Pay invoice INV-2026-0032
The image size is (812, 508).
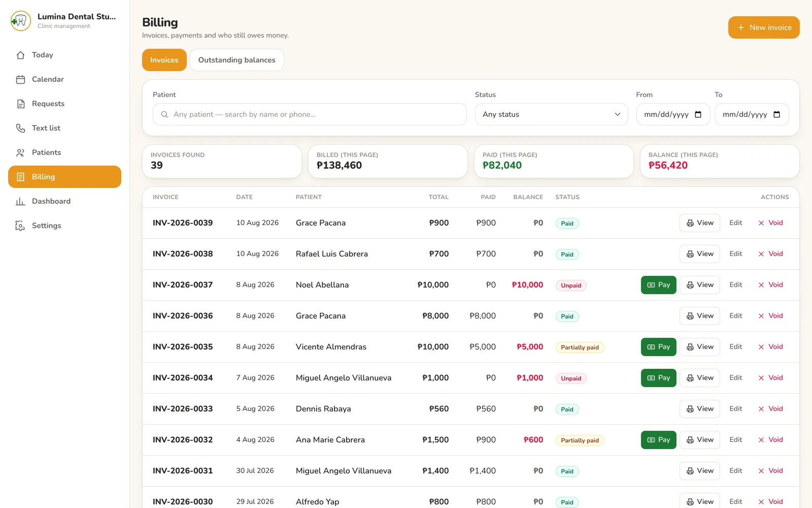[658, 440]
